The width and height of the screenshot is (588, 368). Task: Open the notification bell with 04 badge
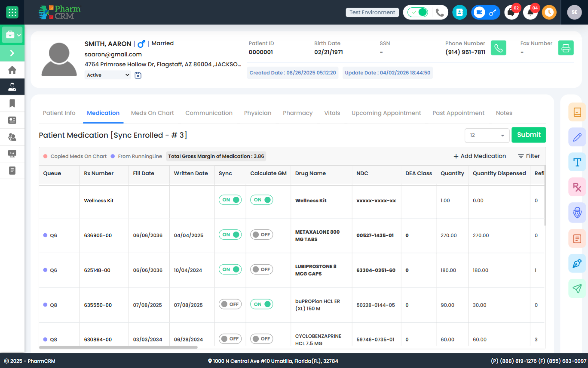click(x=530, y=12)
